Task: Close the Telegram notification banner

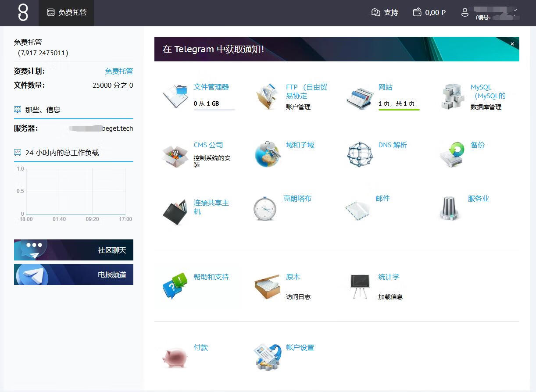Action: (512, 44)
